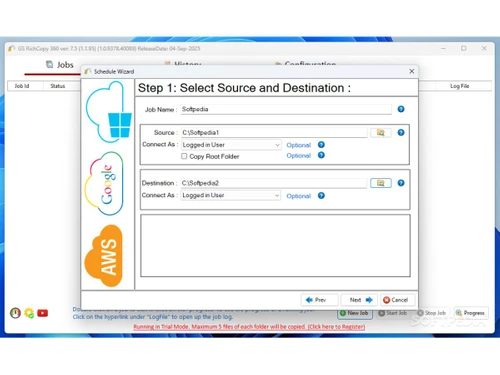
Task: Click Stop Job in main window
Action: 432,313
